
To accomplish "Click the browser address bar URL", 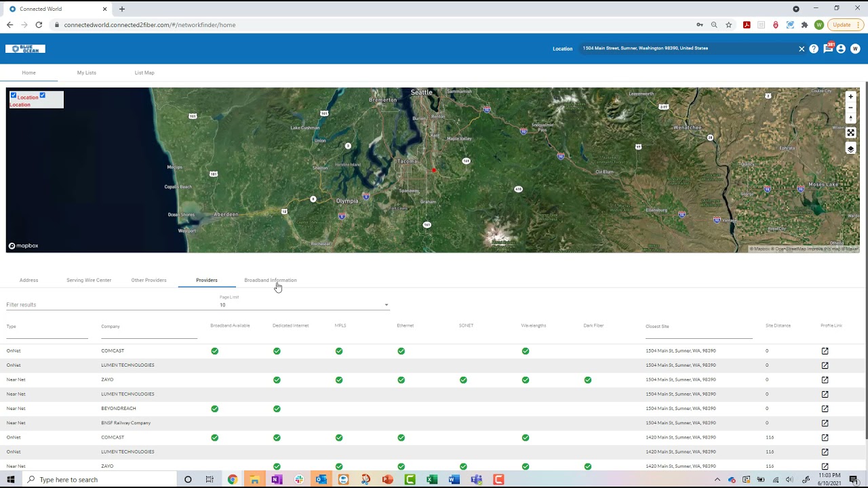I will (x=150, y=25).
